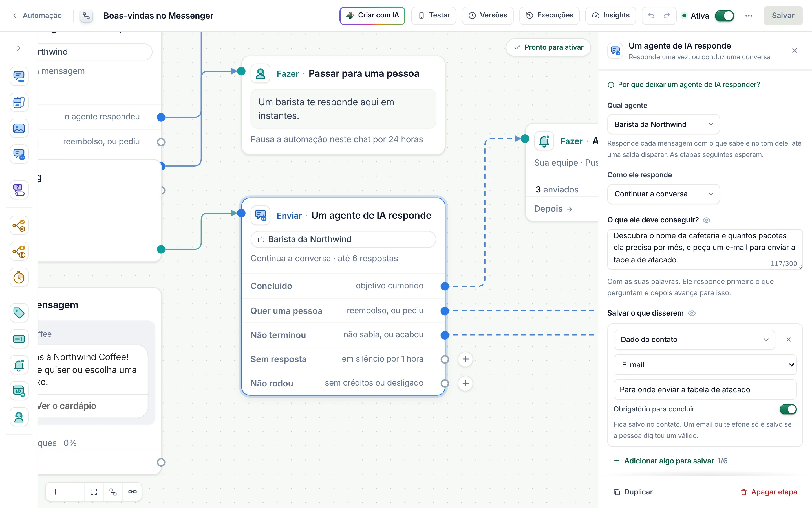
Task: Click Apagar etapa
Action: point(769,492)
